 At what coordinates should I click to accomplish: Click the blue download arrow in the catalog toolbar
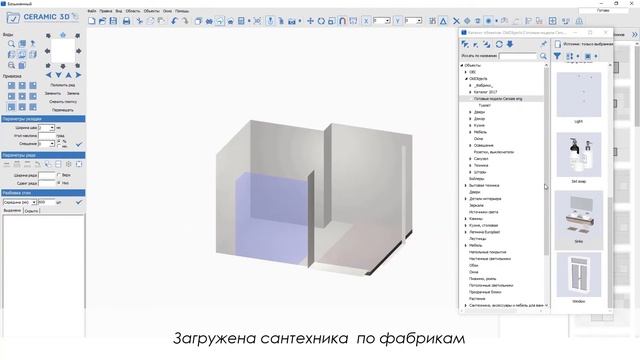coord(510,44)
